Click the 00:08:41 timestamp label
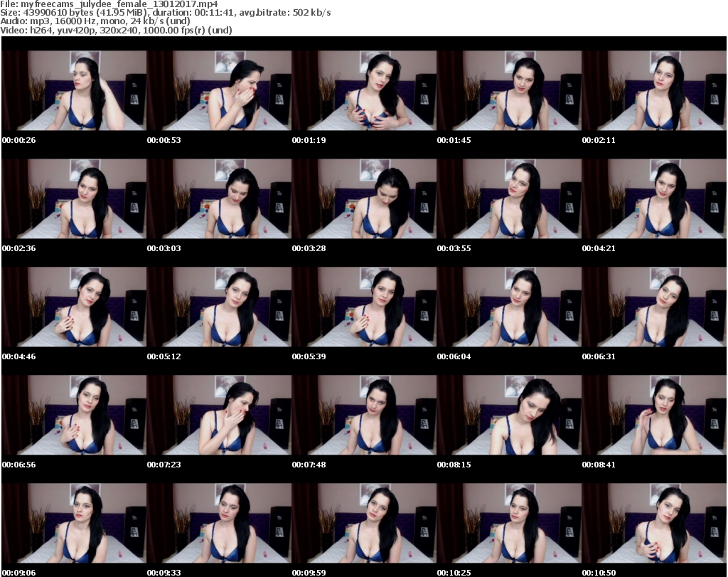The width and height of the screenshot is (728, 577). 599,465
